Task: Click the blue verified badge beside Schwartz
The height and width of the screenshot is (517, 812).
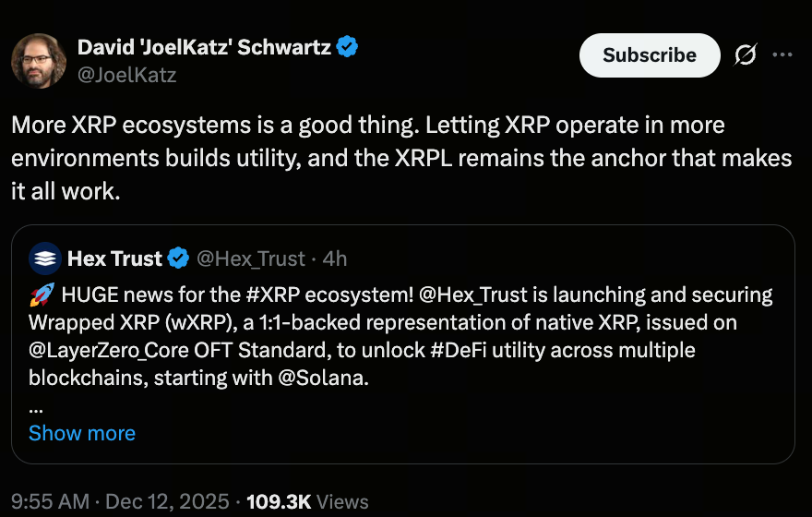Action: 347,48
